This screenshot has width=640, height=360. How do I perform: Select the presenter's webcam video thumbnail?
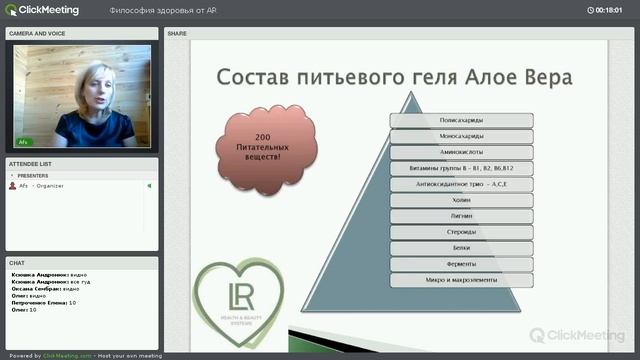click(82, 96)
